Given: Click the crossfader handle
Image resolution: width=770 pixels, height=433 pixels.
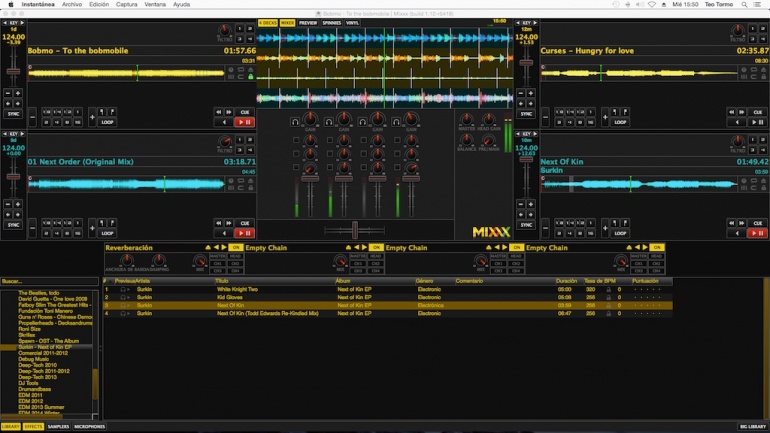Looking at the screenshot, I should [x=355, y=230].
